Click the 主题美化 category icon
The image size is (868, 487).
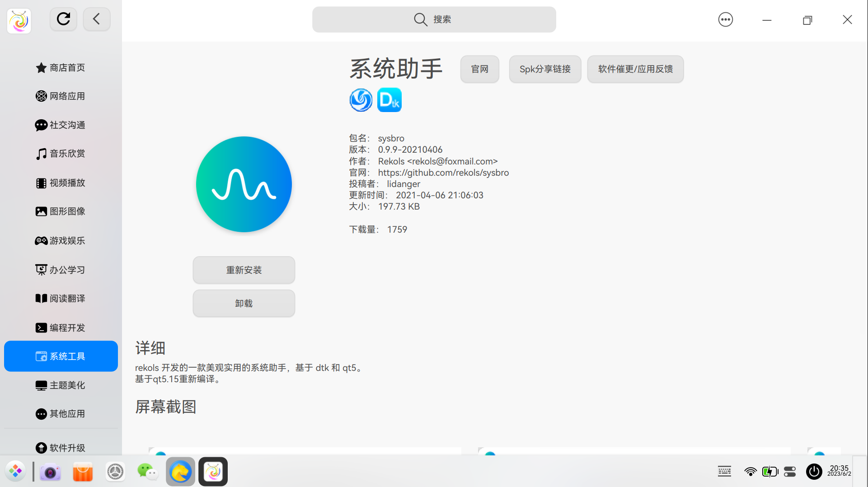[x=41, y=385]
